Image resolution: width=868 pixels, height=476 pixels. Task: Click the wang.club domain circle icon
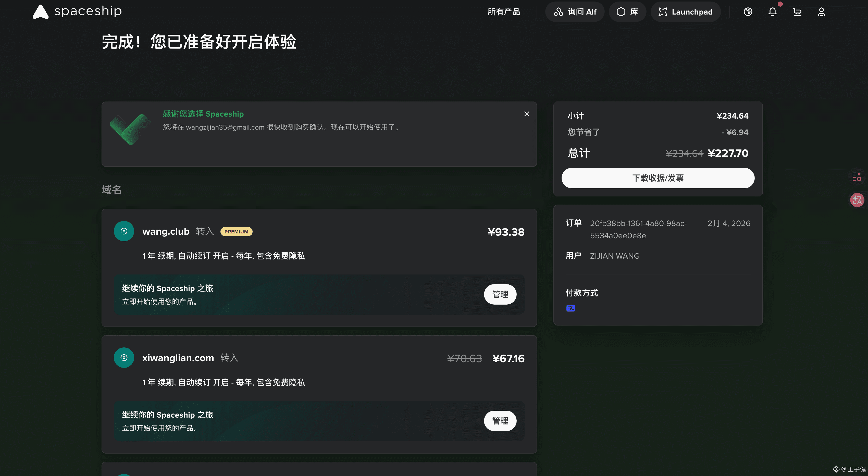(124, 231)
